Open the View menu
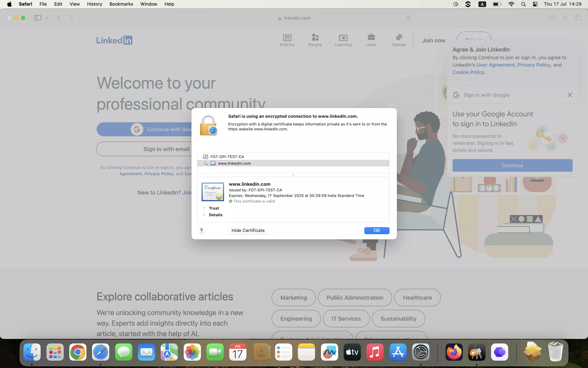Screen dimensions: 588x368 click(x=75, y=4)
